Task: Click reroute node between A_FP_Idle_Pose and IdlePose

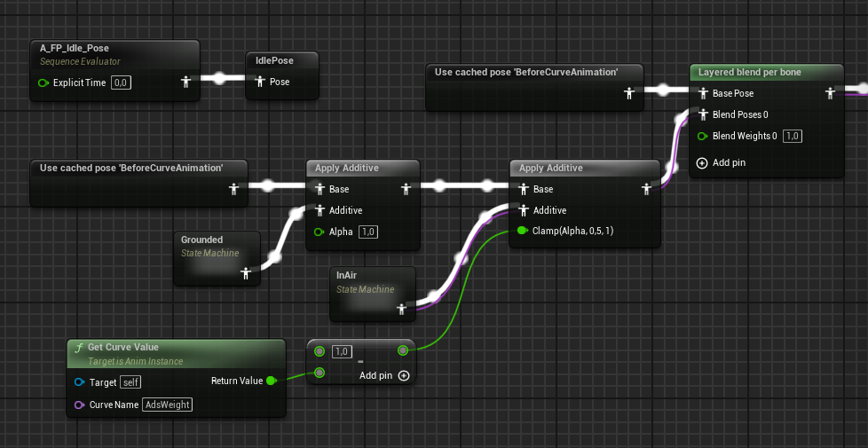Action: pos(219,78)
